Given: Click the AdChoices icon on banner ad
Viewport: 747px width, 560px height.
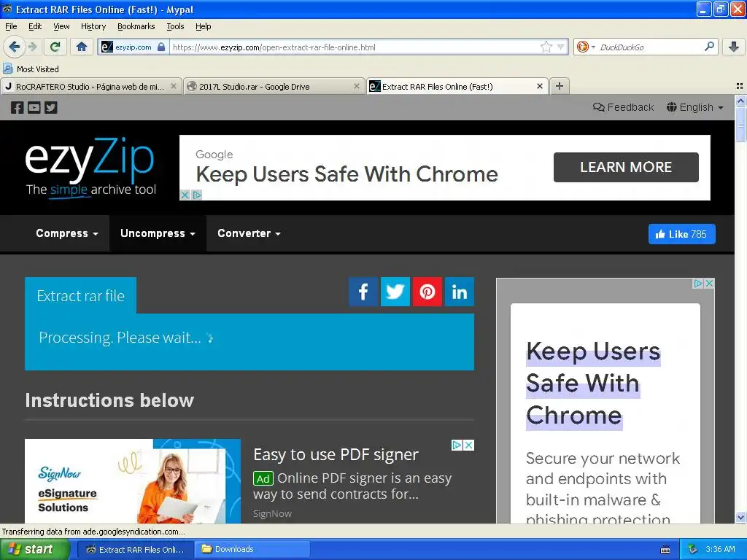Looking at the screenshot, I should pos(197,195).
